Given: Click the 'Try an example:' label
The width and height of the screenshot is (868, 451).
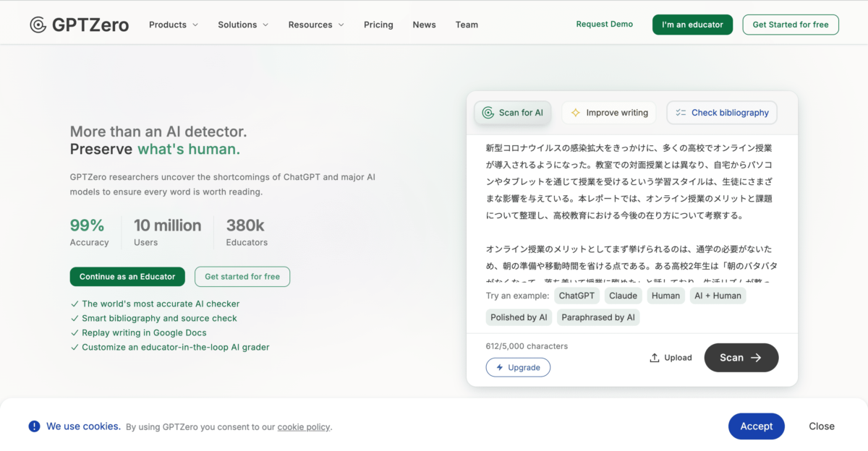Looking at the screenshot, I should point(516,296).
